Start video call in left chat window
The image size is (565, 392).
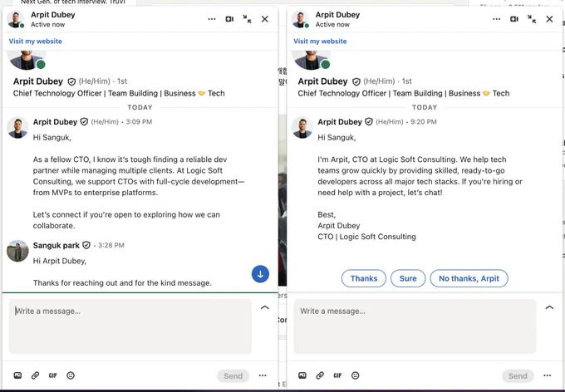(229, 19)
